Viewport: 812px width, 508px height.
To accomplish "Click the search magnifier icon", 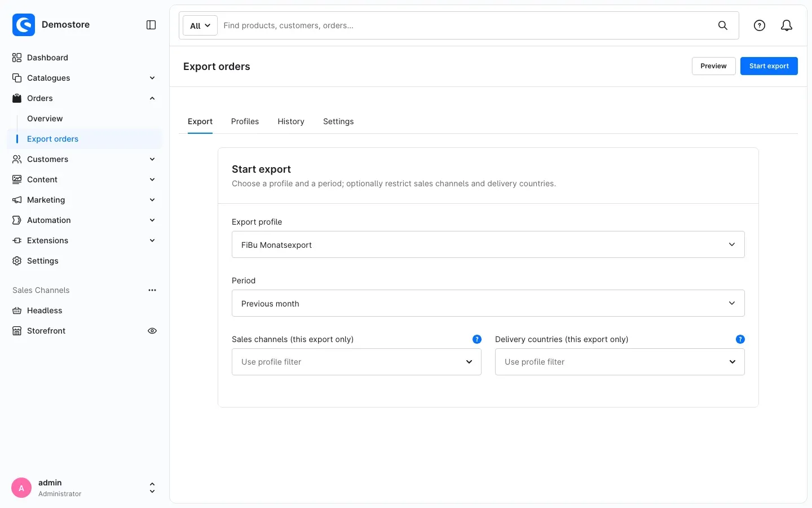I will [x=723, y=25].
